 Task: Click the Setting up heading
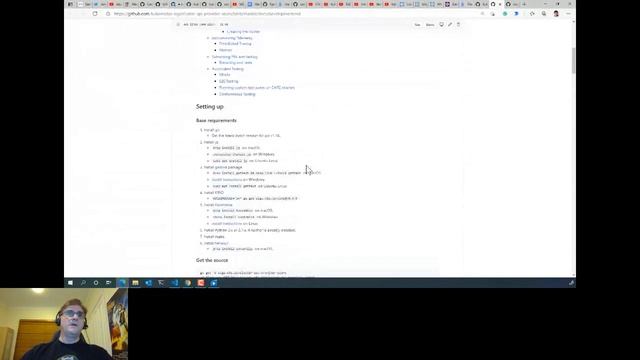[210, 107]
